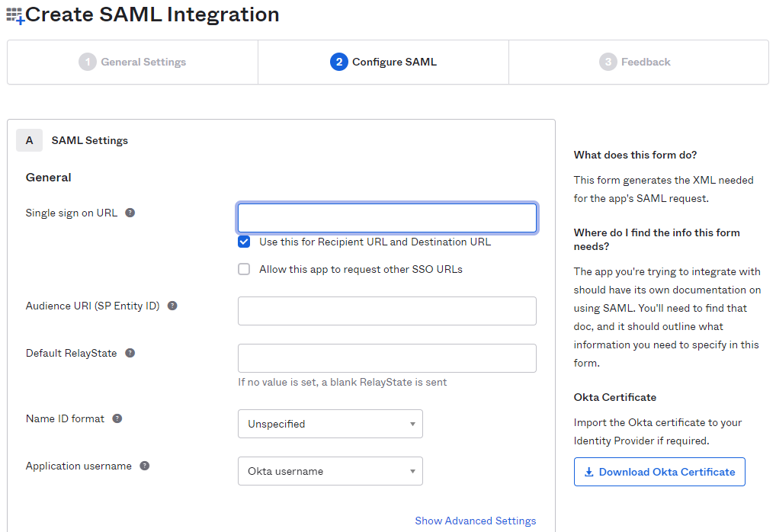
Task: Download Okta Certificate
Action: [659, 472]
